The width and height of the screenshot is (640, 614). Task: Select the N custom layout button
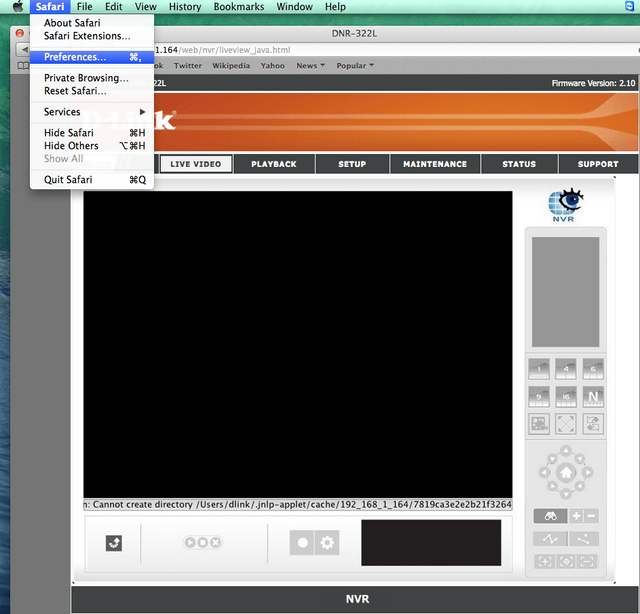pos(593,396)
